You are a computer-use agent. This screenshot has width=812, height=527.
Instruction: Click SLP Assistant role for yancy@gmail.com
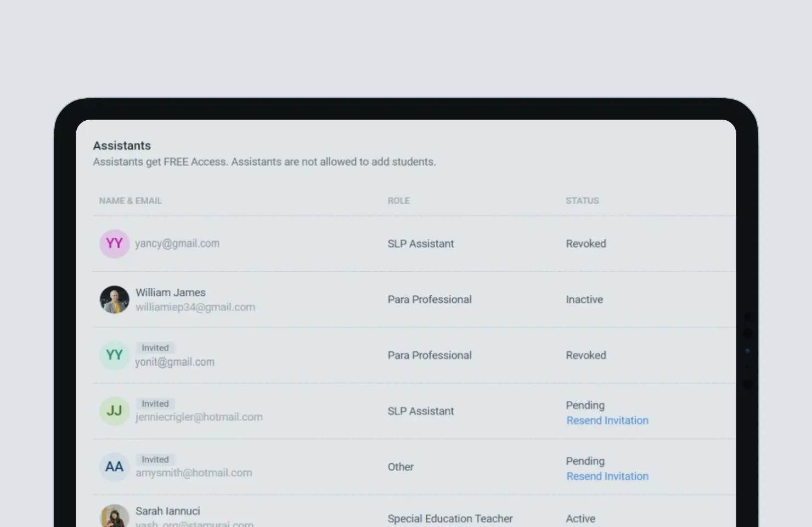tap(421, 244)
